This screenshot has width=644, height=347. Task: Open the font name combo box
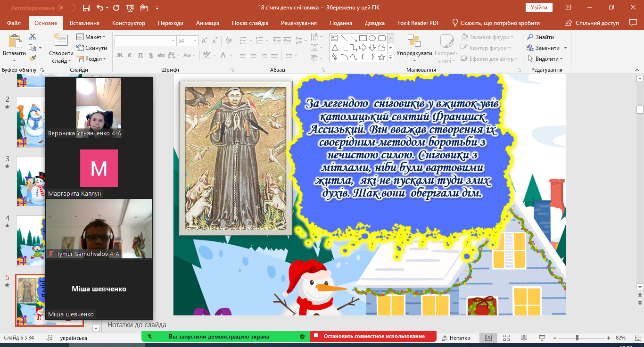coord(145,41)
